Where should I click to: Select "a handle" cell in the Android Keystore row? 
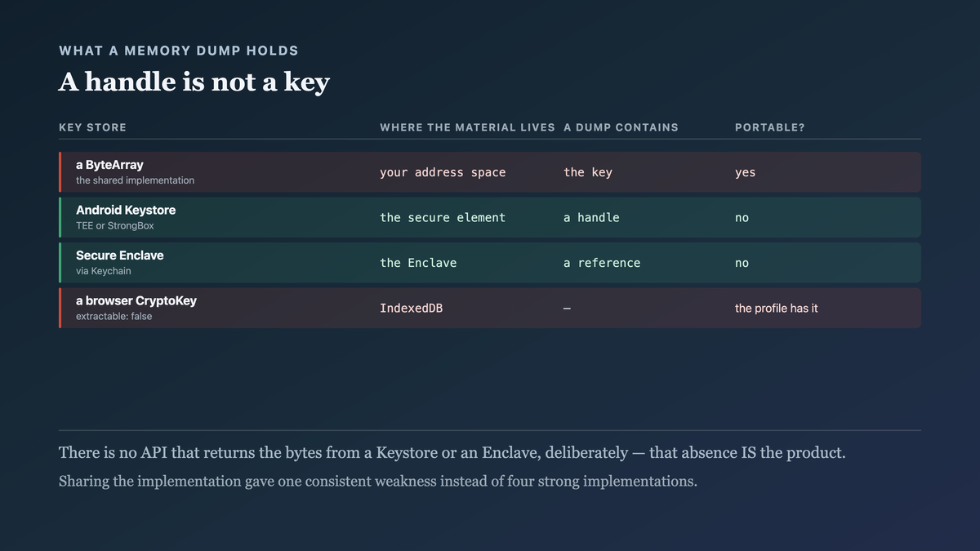pyautogui.click(x=591, y=218)
